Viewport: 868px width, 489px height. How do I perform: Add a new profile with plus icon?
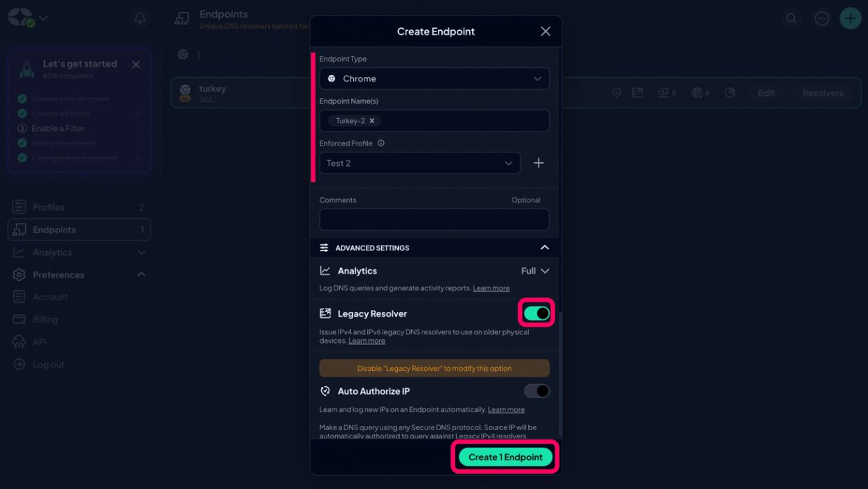point(539,163)
